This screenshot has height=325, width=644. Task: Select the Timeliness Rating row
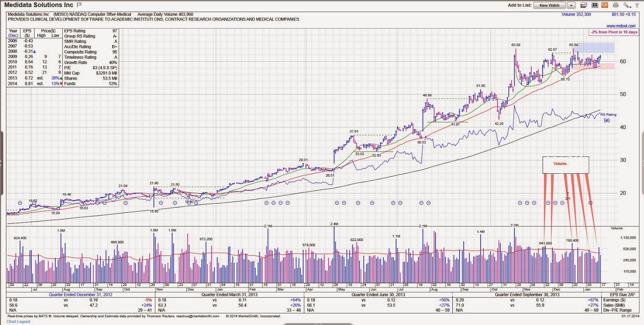point(91,57)
